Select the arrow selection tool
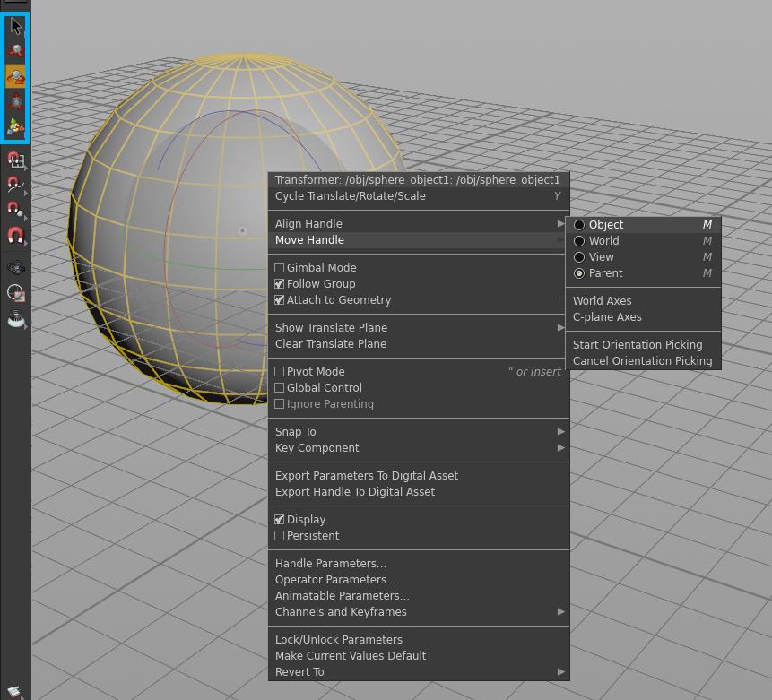772x700 pixels. pyautogui.click(x=14, y=26)
